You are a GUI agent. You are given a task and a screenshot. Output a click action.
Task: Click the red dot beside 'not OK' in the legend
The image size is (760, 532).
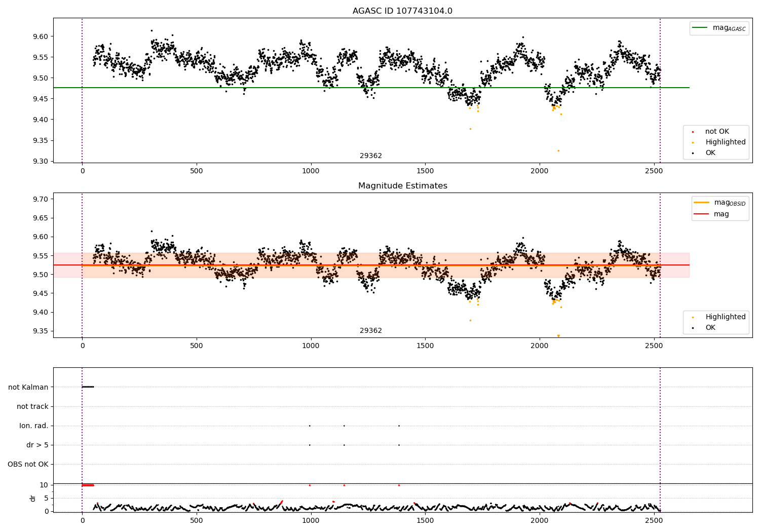693,132
